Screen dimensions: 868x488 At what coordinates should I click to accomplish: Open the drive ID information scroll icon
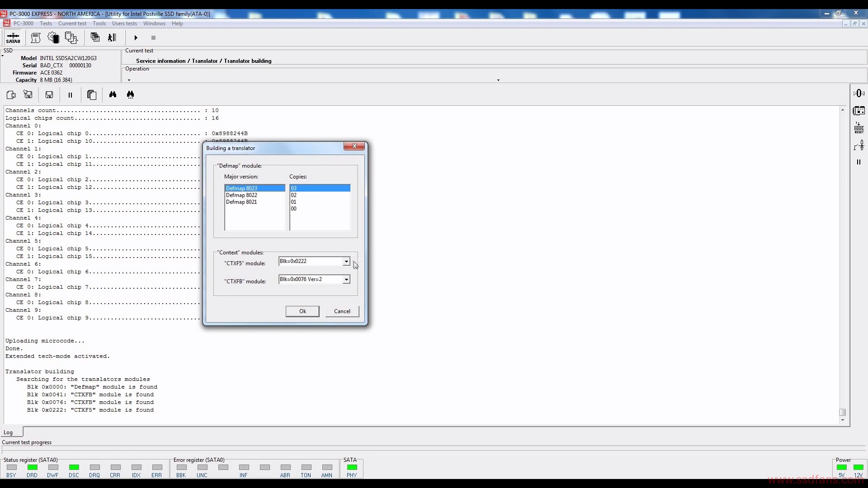click(x=36, y=38)
